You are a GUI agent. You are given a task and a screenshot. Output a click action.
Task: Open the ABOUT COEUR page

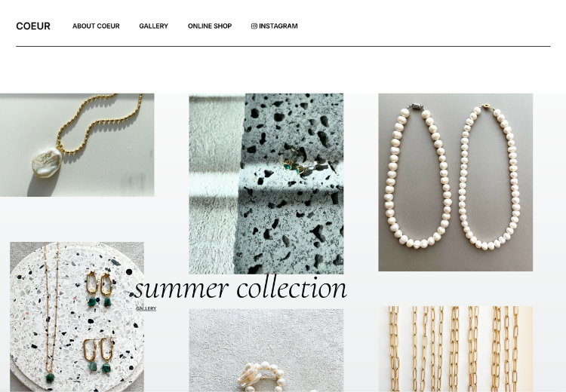(96, 26)
